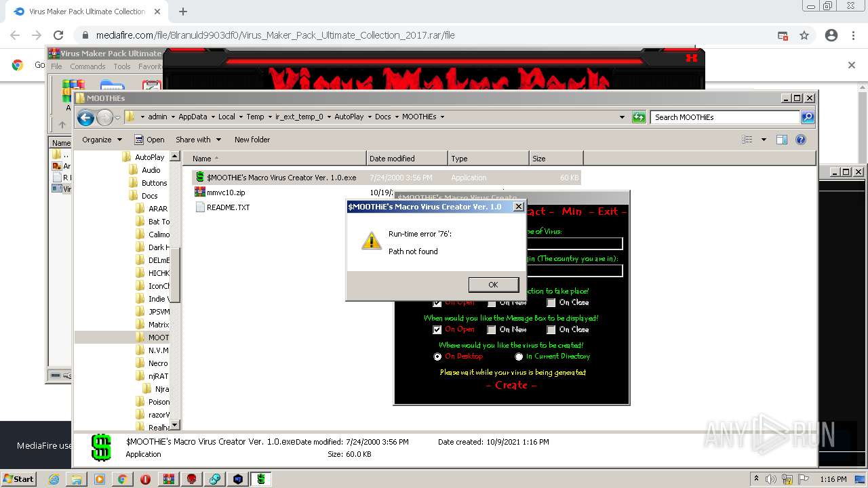The image size is (868, 488).
Task: Click the red skull taskbar icon
Action: tap(192, 479)
